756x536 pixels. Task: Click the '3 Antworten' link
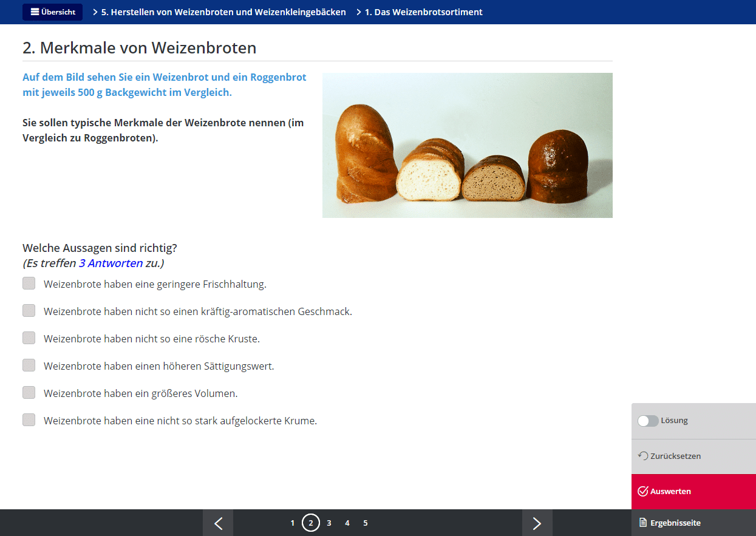point(111,263)
